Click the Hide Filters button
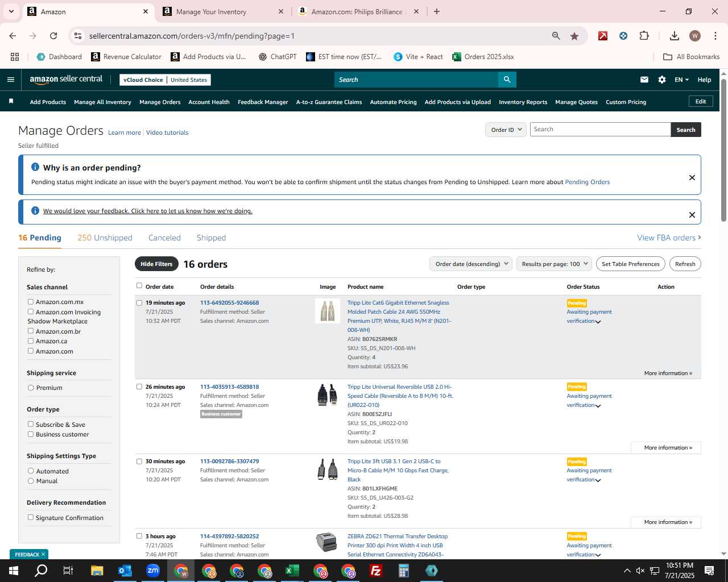This screenshot has width=728, height=582. click(x=156, y=264)
